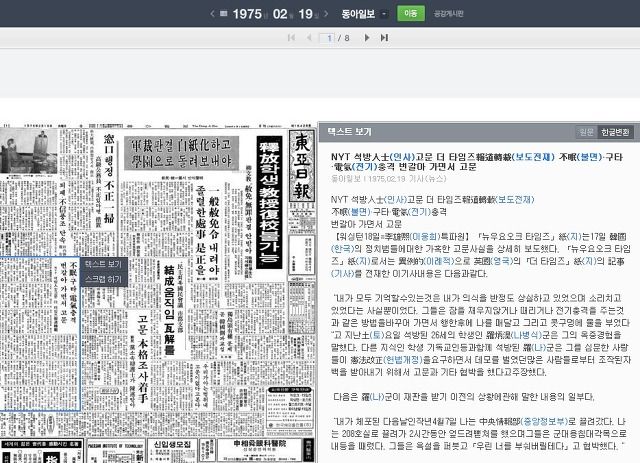Click the 窓口행정 不正一掃 article
640x463 pixels.
pyautogui.click(x=109, y=178)
